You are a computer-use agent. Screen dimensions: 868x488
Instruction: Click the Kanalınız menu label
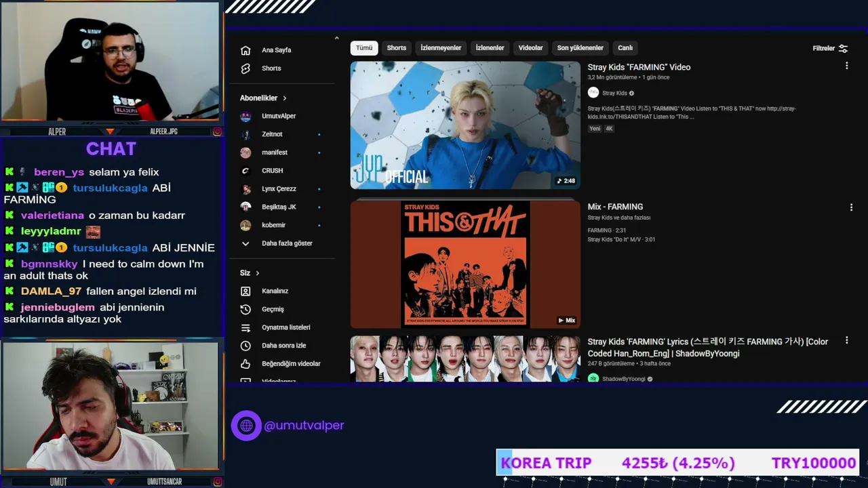[x=275, y=291]
